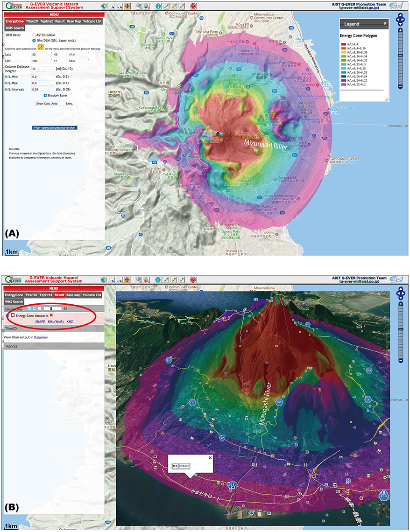Image resolution: width=410 pixels, height=532 pixels.
Task: Select ASTER GDEM radio button
Action: 34,35
